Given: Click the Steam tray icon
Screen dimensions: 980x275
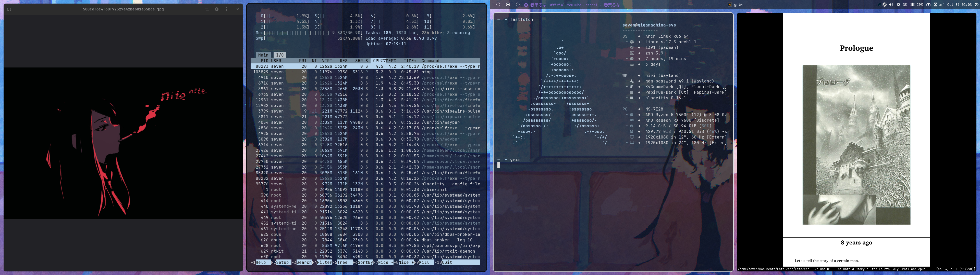Looking at the screenshot, I should pos(885,5).
